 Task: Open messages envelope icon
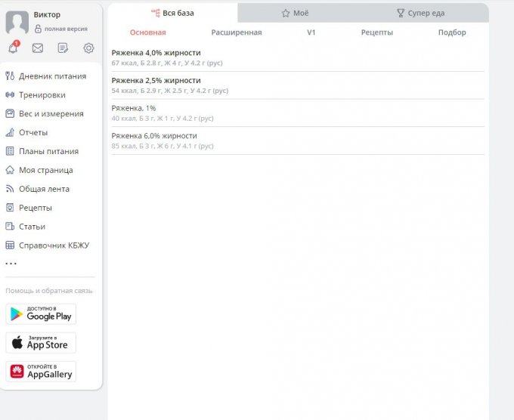click(x=38, y=48)
